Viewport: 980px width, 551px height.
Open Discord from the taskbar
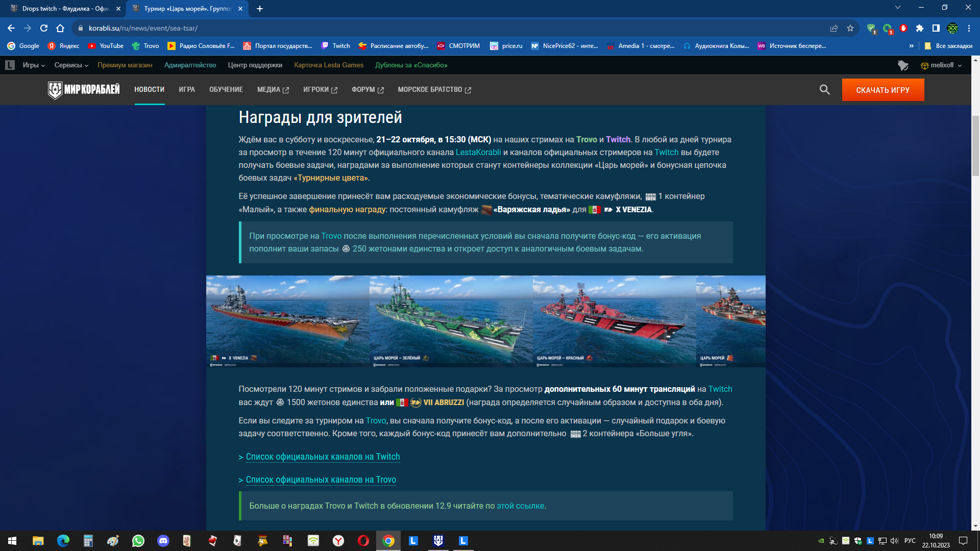163,541
